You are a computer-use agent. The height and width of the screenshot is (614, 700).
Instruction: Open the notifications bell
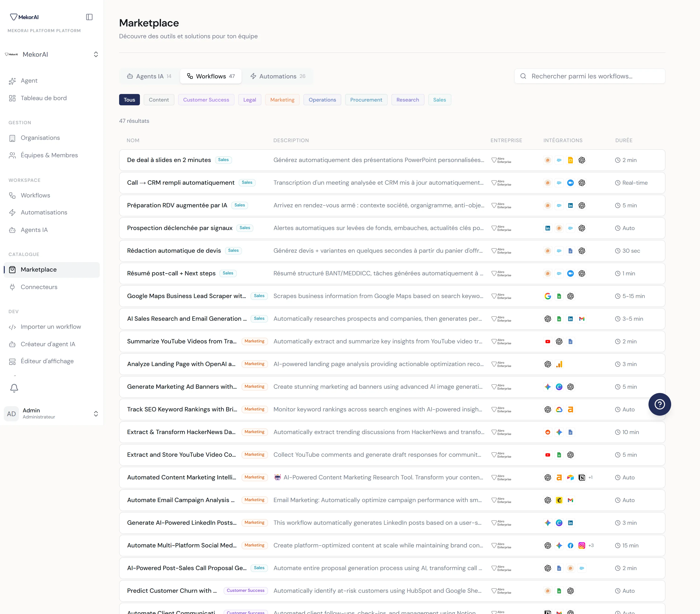pyautogui.click(x=14, y=388)
